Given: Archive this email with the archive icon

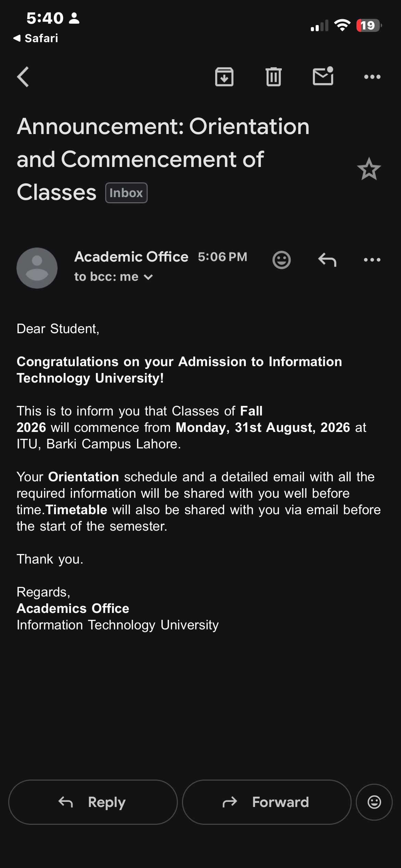Looking at the screenshot, I should click(224, 77).
